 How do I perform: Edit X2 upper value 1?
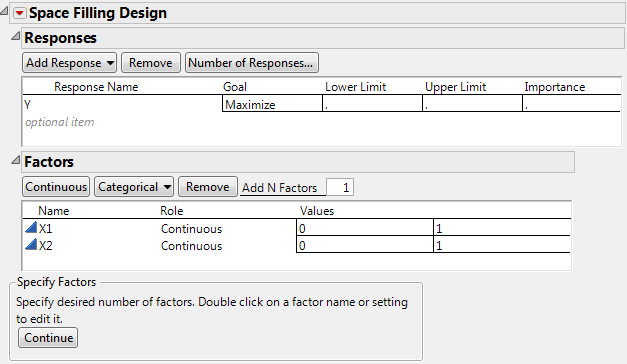coord(502,245)
